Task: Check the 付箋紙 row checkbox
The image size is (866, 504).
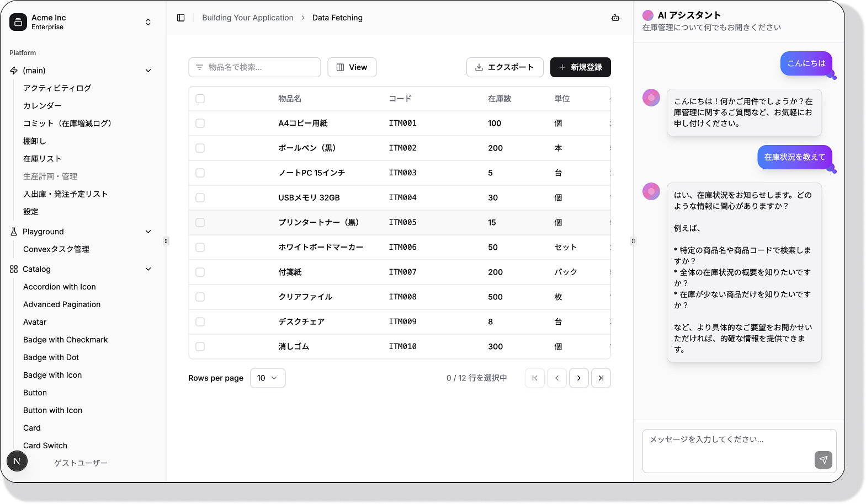Action: 200,272
